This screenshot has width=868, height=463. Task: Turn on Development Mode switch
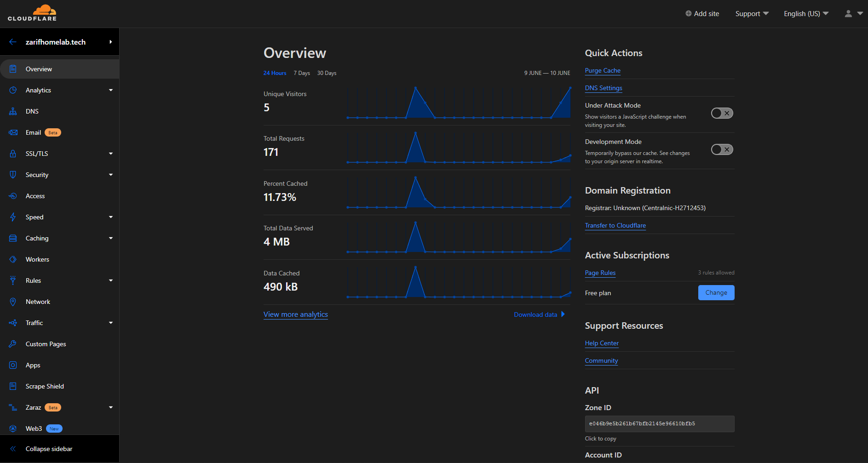click(x=722, y=149)
